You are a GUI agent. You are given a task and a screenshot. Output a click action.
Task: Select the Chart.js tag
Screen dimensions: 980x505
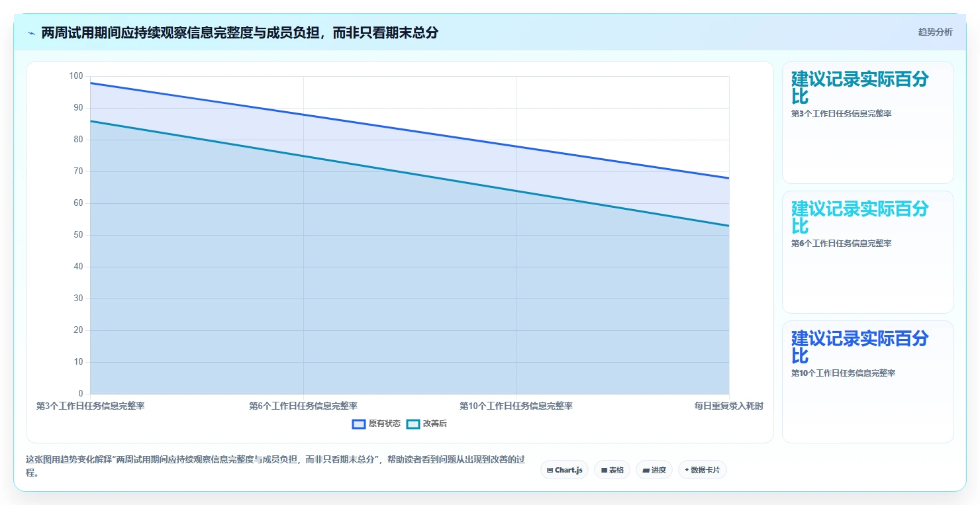pyautogui.click(x=565, y=470)
